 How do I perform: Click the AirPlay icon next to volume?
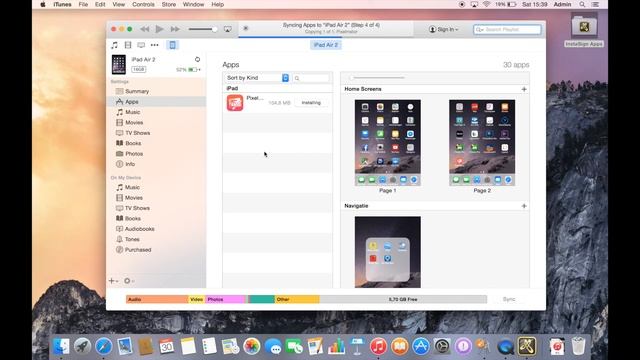227,29
